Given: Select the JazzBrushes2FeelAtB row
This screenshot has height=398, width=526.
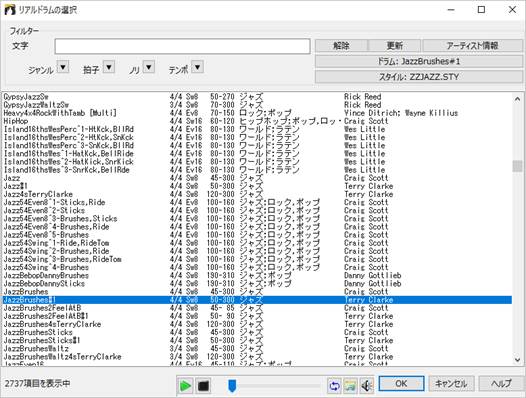Looking at the screenshot, I should point(257,308).
